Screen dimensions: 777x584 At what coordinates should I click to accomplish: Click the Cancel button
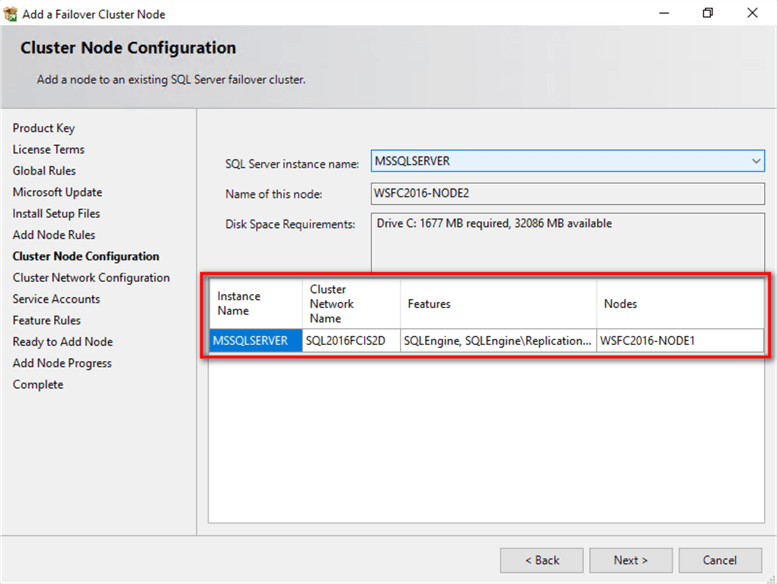[x=720, y=560]
